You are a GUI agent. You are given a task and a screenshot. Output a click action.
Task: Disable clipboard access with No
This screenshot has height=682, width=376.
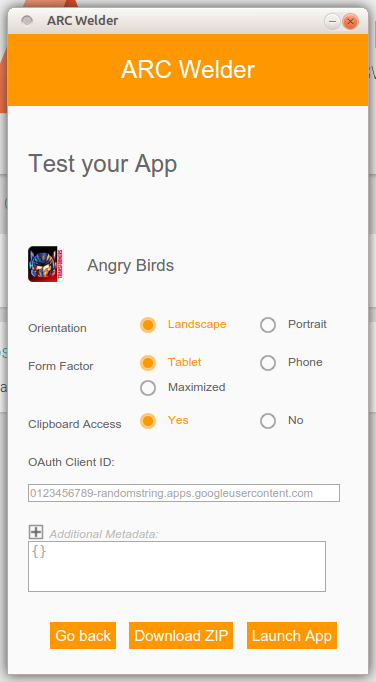click(268, 421)
